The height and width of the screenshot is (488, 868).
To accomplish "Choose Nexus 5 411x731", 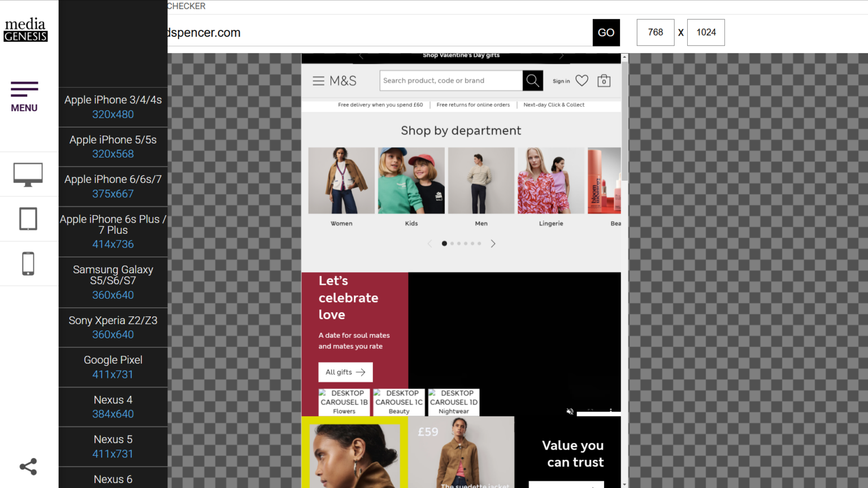I will [113, 446].
